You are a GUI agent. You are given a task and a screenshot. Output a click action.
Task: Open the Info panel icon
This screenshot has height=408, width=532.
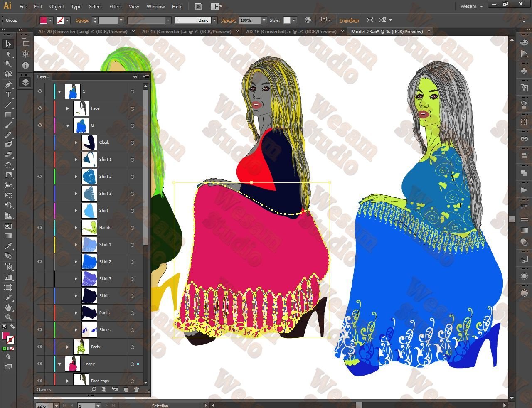pyautogui.click(x=25, y=65)
